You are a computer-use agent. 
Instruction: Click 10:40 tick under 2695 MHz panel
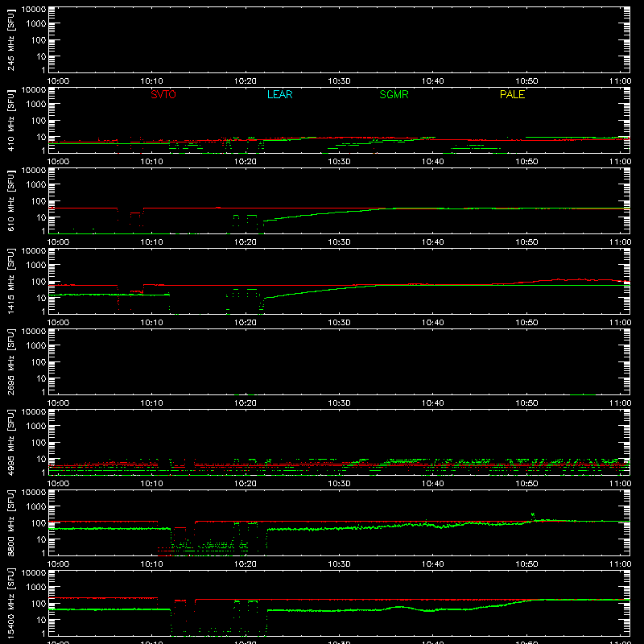[x=432, y=403]
